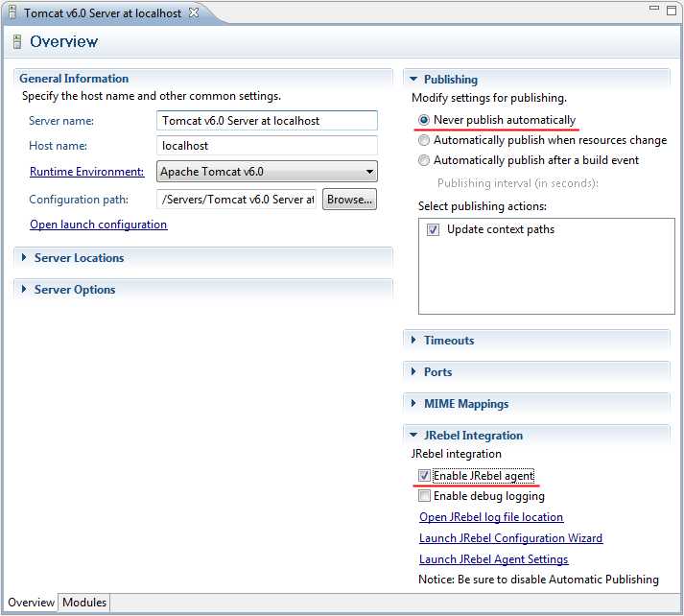684x616 pixels.
Task: Click the 'Select publishing actions:' label
Action: coord(483,206)
